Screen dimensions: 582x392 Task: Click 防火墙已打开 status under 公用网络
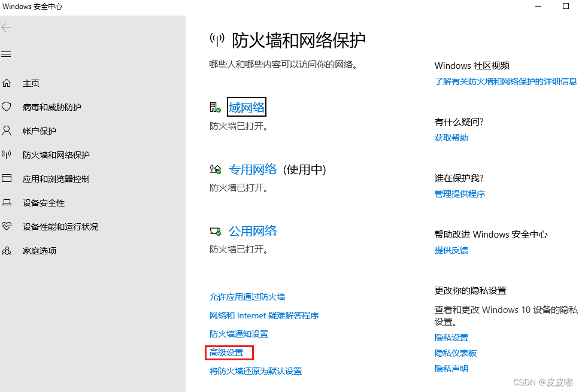tap(239, 249)
